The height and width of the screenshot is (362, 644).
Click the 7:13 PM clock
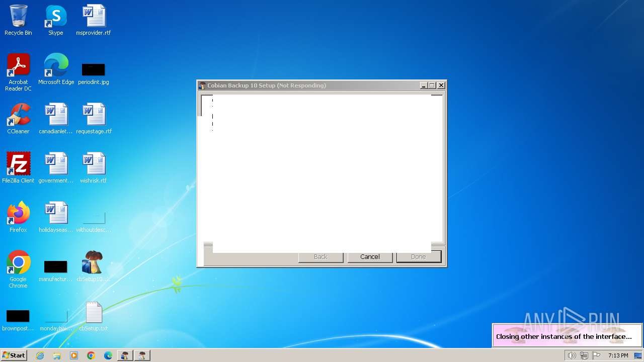618,355
